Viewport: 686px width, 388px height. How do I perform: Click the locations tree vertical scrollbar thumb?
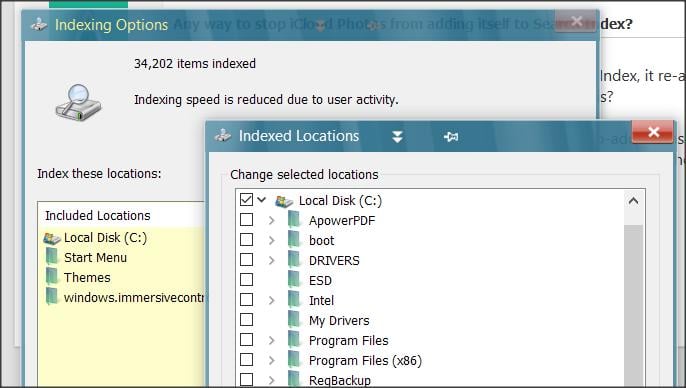coord(633,305)
